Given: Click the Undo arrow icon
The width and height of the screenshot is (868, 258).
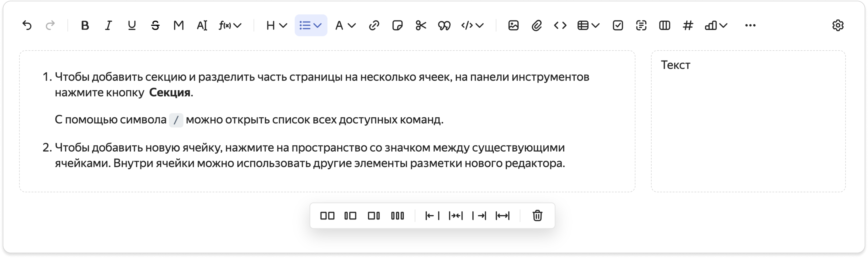Looking at the screenshot, I should point(27,25).
